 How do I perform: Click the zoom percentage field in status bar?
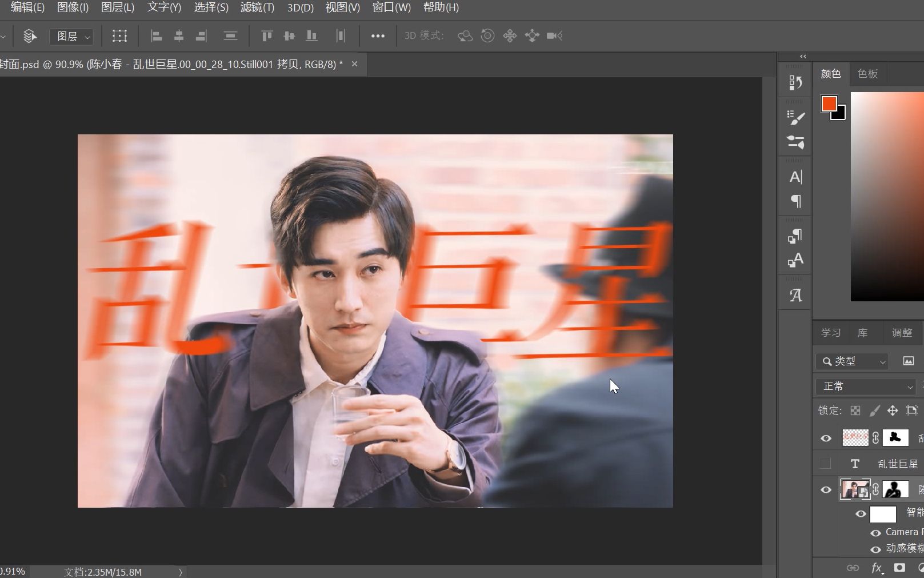[x=13, y=572]
